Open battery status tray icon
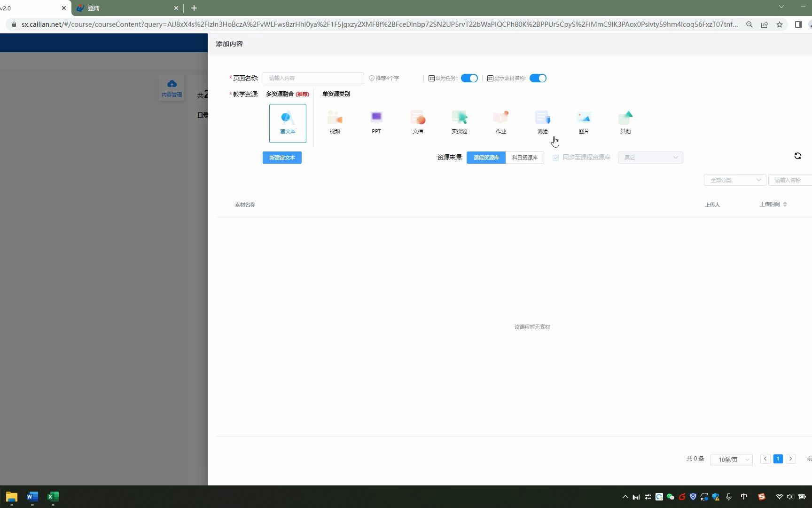Viewport: 812px width, 508px height. (x=802, y=497)
